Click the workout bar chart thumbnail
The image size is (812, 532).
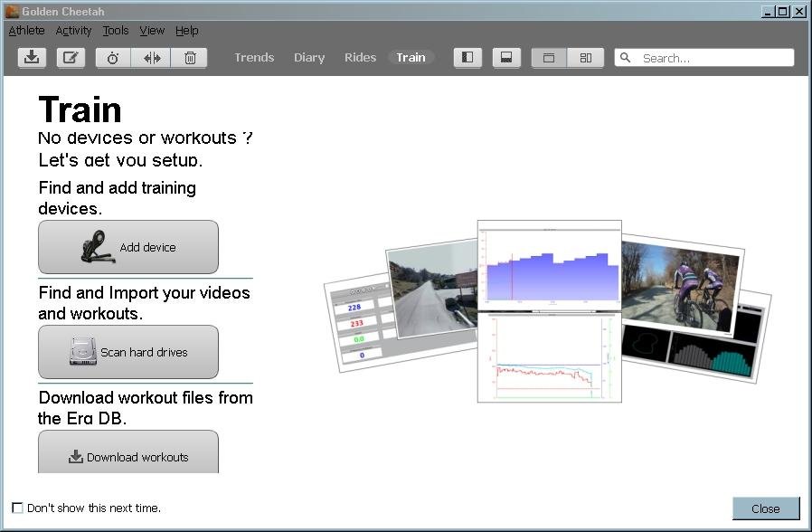tap(550, 265)
